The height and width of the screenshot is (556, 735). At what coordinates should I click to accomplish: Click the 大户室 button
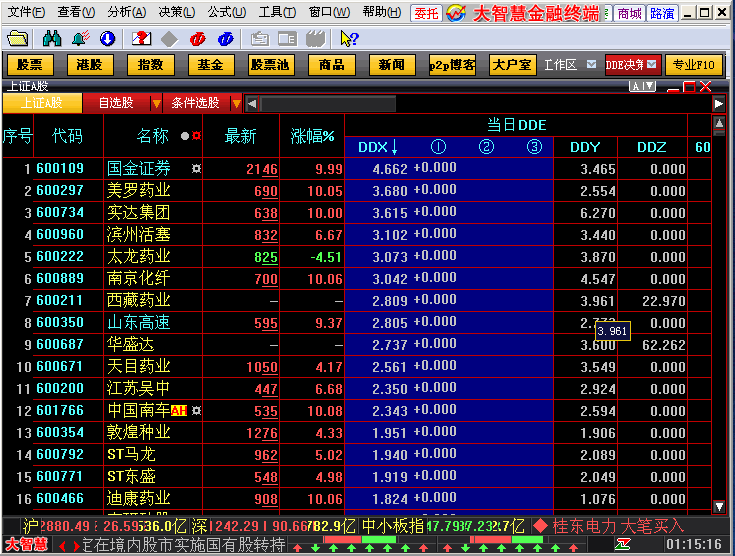pos(512,65)
